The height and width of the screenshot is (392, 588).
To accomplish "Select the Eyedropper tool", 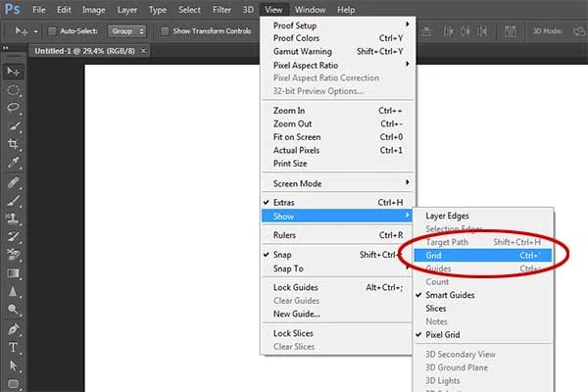I will tap(14, 163).
